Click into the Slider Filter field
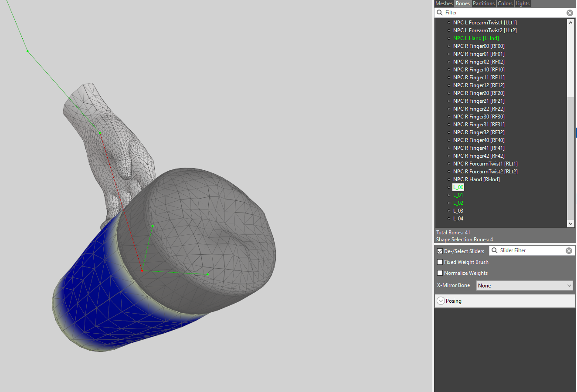The height and width of the screenshot is (392, 577). (532, 250)
